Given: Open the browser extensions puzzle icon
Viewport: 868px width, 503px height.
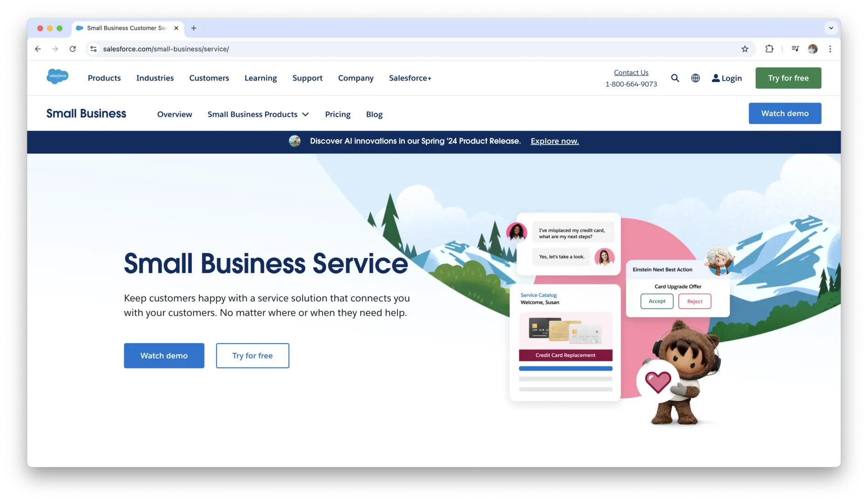Looking at the screenshot, I should tap(769, 49).
